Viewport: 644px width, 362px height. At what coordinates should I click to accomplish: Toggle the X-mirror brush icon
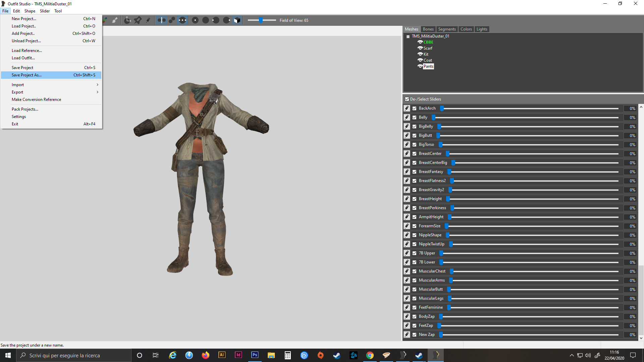(x=161, y=20)
